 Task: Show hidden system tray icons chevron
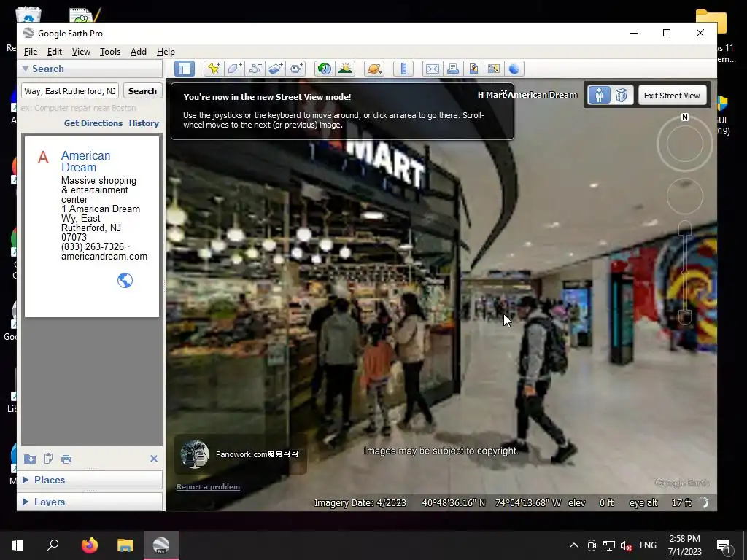point(574,545)
